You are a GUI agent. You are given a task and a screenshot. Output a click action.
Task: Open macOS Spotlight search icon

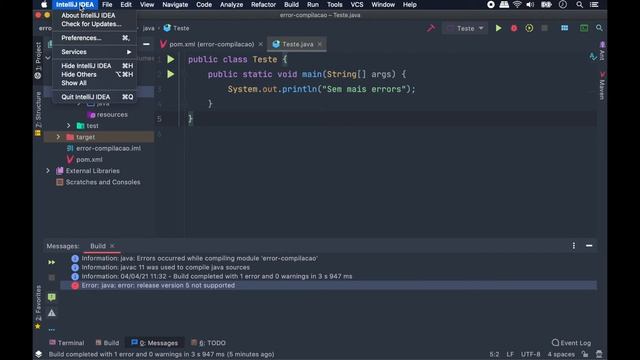click(579, 4)
